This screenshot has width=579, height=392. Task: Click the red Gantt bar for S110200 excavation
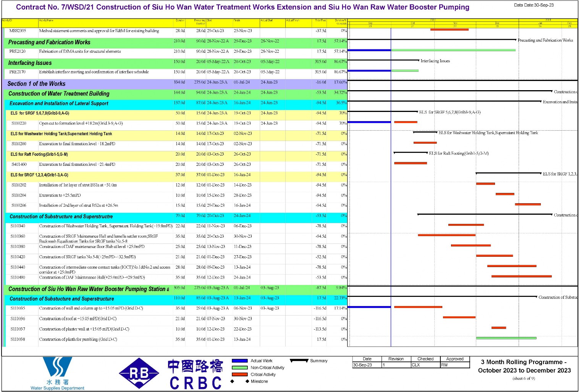pos(425,143)
